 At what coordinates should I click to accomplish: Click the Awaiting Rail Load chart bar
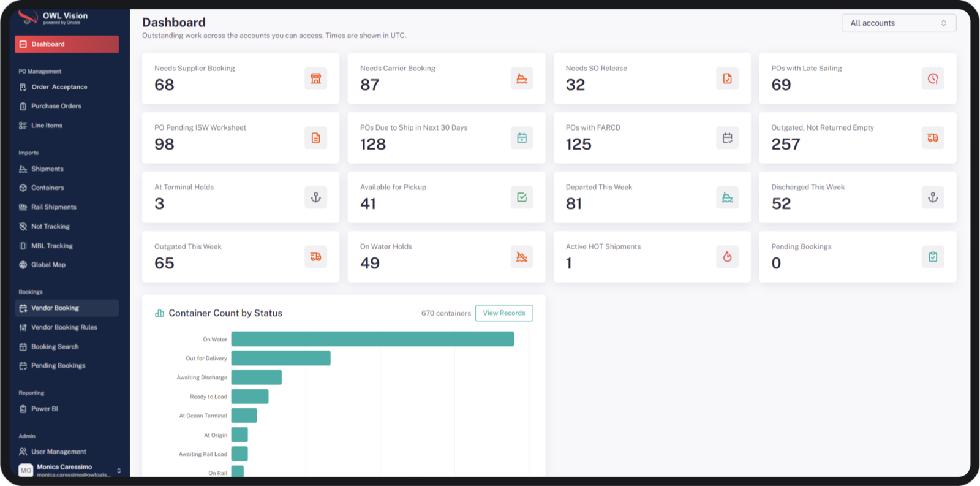tap(239, 454)
